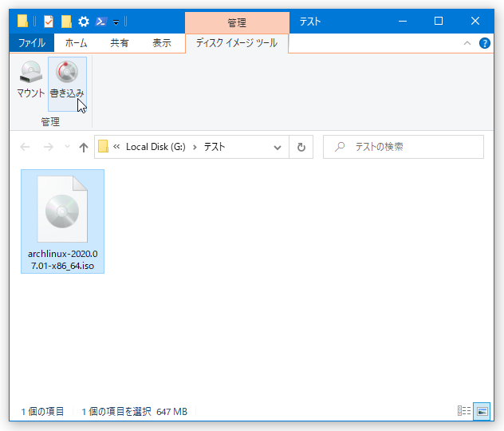Click '1 個の項目を選択 647 MB' status text
504x431 pixels.
pyautogui.click(x=134, y=411)
